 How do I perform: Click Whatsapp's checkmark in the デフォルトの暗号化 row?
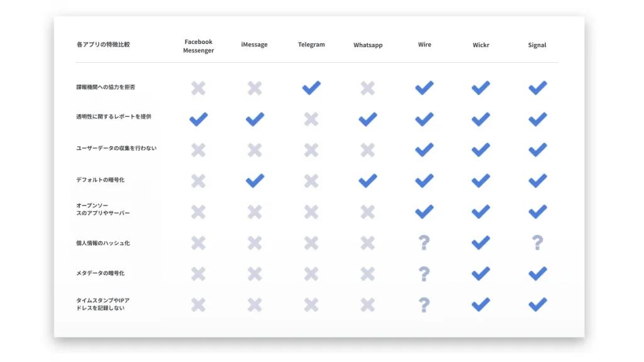click(x=367, y=180)
